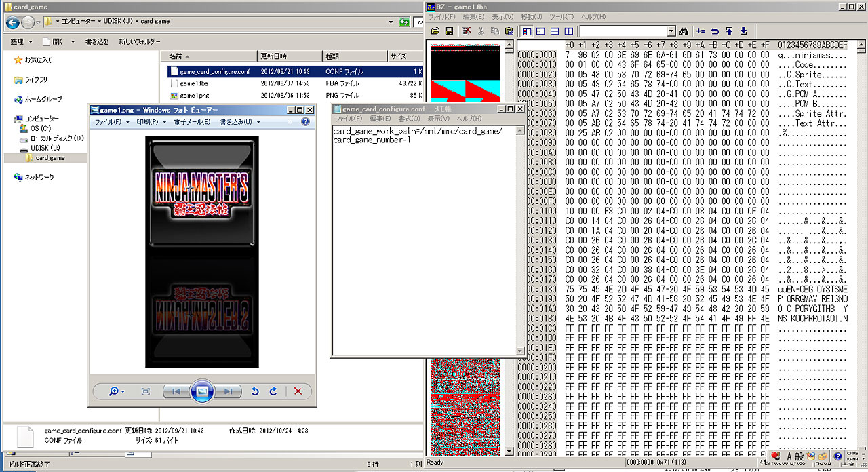
Task: Click the fourth view layout icon in BZ toolbar
Action: click(568, 31)
